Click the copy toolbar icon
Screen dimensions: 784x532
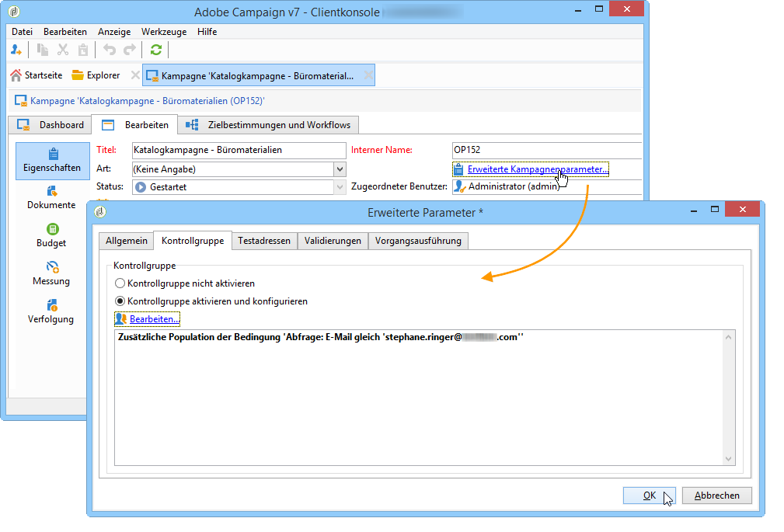point(43,50)
